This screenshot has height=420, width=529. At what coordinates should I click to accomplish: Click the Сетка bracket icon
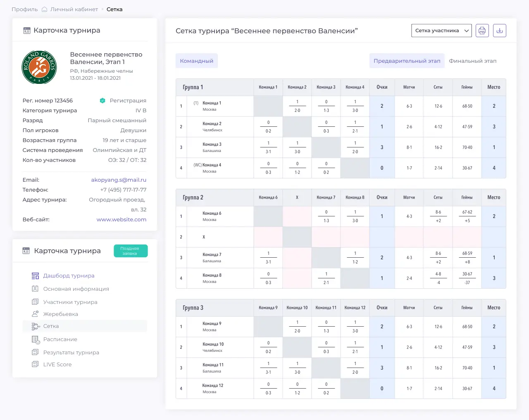36,326
